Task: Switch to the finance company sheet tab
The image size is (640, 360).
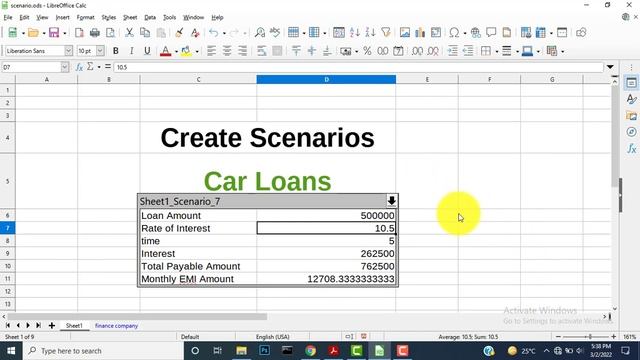Action: [x=116, y=326]
